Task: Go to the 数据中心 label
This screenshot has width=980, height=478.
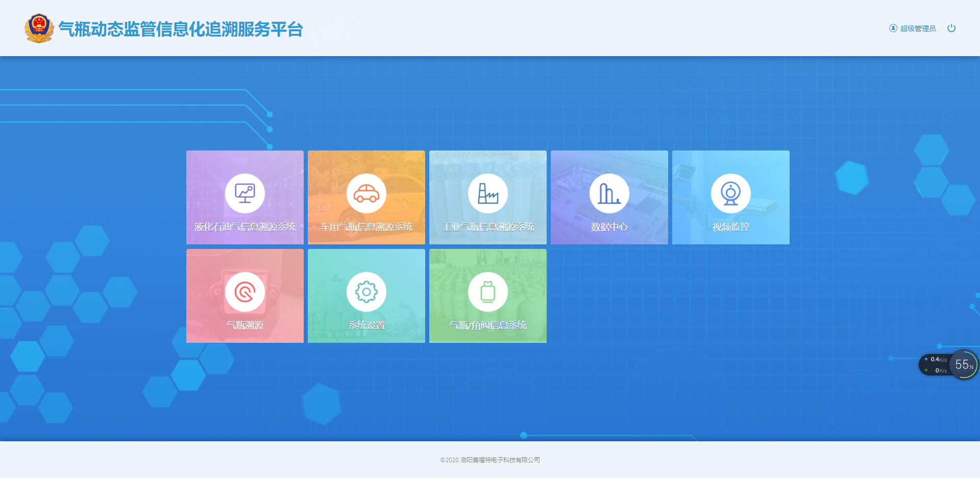Action: point(609,227)
